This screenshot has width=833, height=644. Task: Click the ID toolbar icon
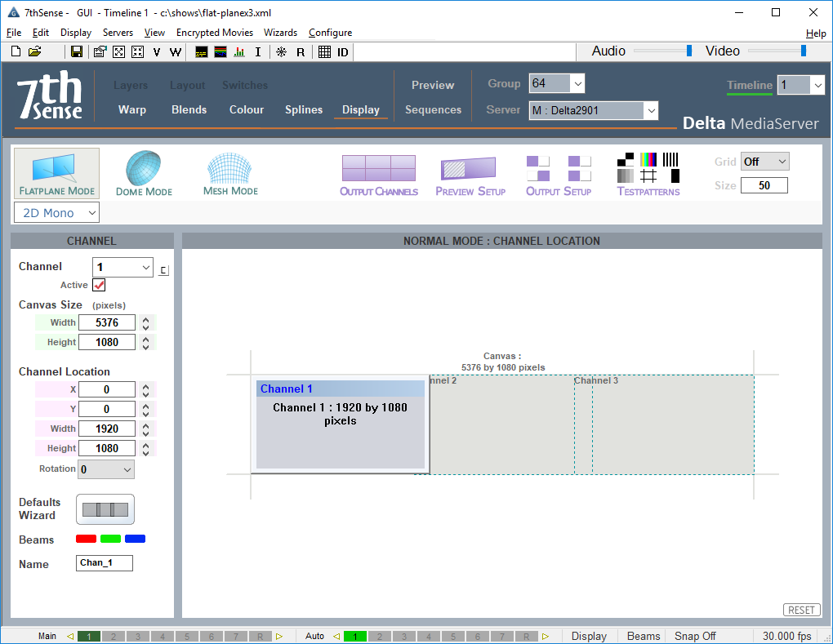343,52
